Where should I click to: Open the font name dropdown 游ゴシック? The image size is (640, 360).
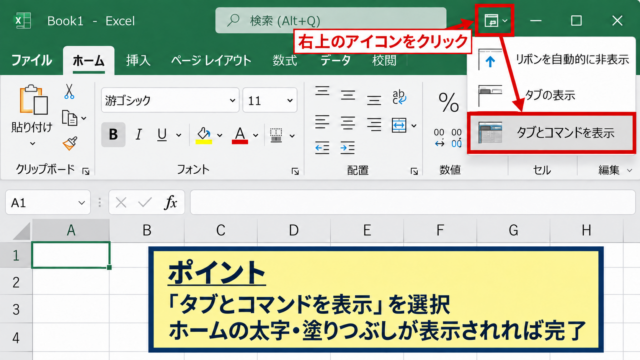pyautogui.click(x=232, y=100)
